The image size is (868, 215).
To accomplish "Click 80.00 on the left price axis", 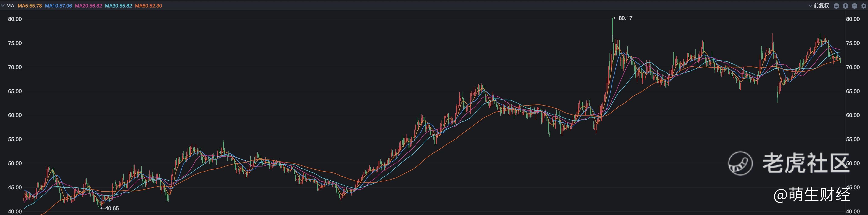I will (15, 19).
